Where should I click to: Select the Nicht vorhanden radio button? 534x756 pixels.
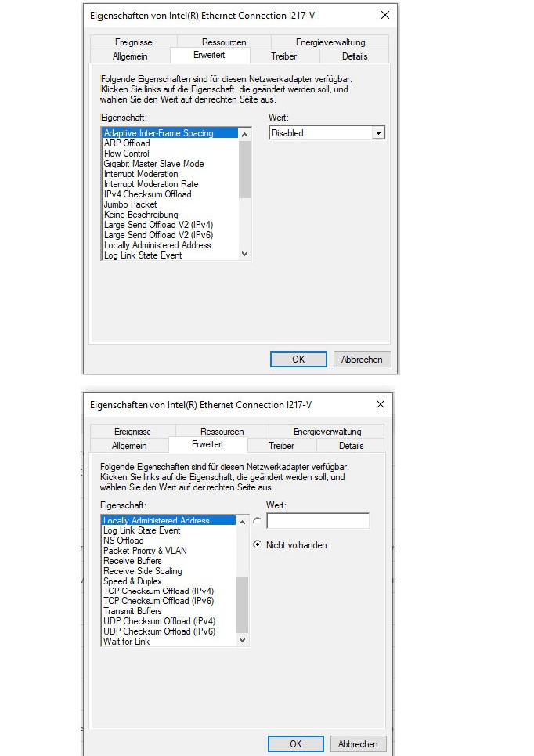point(258,544)
